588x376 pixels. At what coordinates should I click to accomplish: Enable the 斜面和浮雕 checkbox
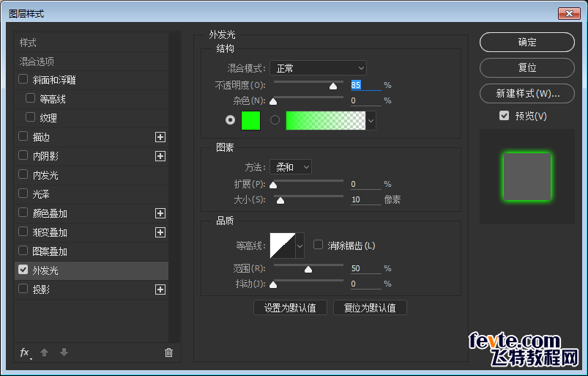[x=23, y=79]
